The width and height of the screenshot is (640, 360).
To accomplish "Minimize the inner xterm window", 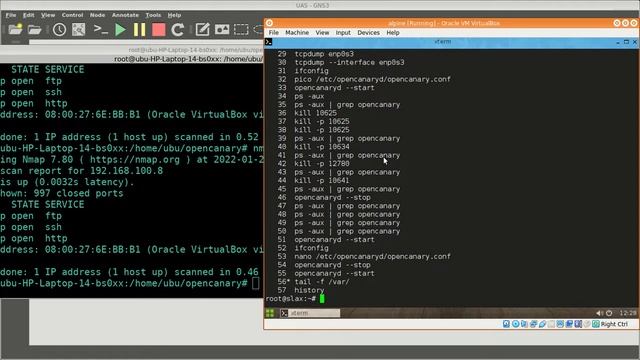I will tap(618, 42).
